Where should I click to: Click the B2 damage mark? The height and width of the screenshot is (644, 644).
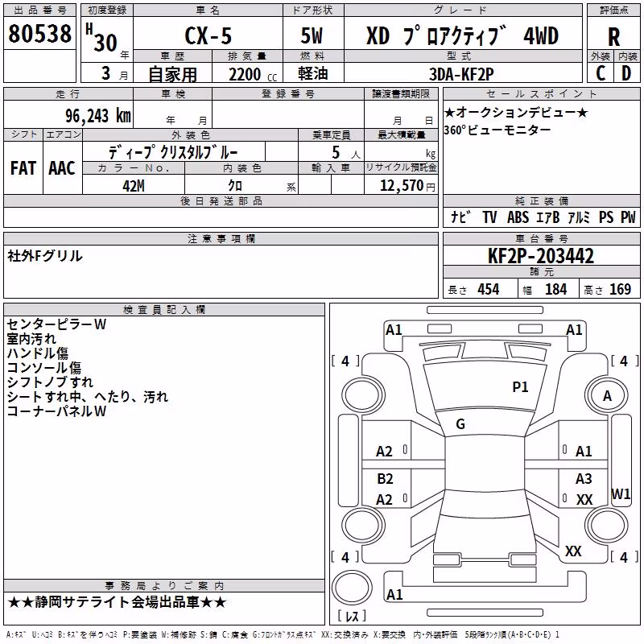(385, 478)
